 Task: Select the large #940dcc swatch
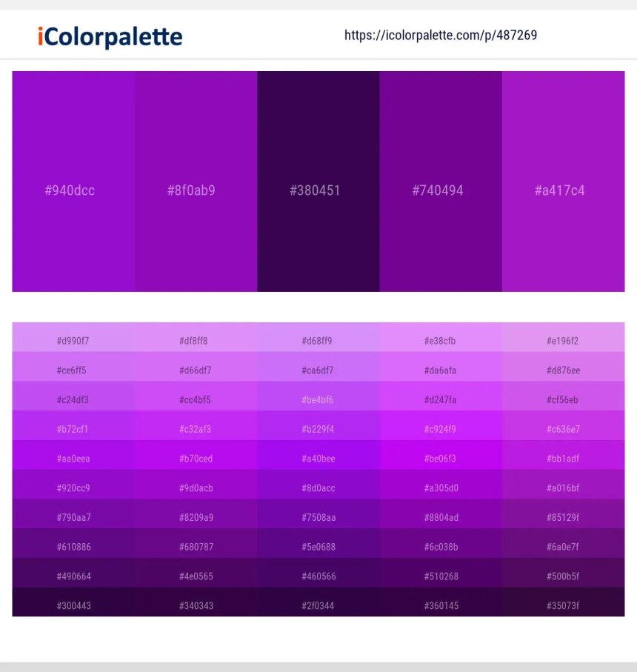tap(73, 182)
